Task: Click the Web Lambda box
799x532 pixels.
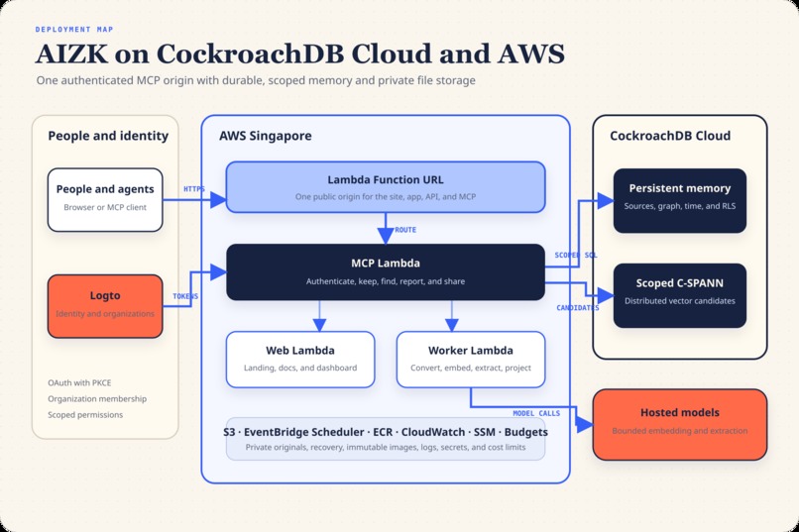Action: (x=300, y=360)
